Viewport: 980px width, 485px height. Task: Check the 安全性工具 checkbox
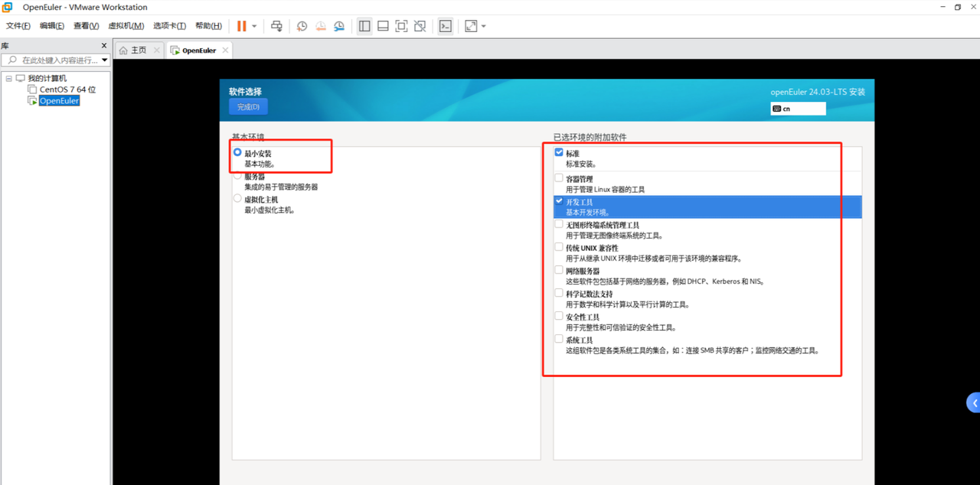559,316
